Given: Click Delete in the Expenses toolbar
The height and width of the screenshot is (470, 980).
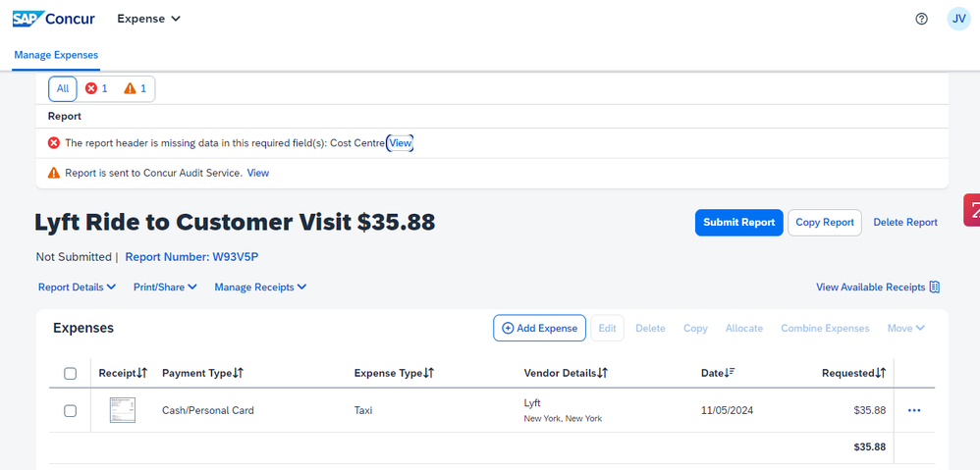Looking at the screenshot, I should point(650,329).
